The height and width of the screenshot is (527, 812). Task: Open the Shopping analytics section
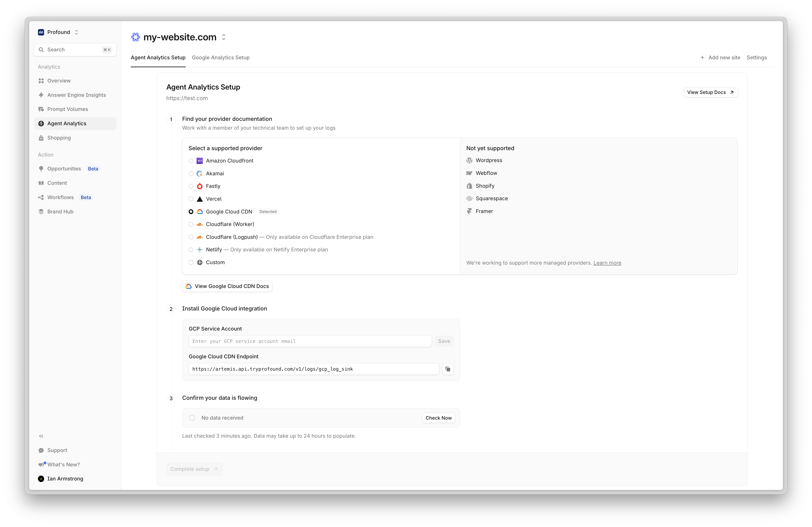point(59,138)
